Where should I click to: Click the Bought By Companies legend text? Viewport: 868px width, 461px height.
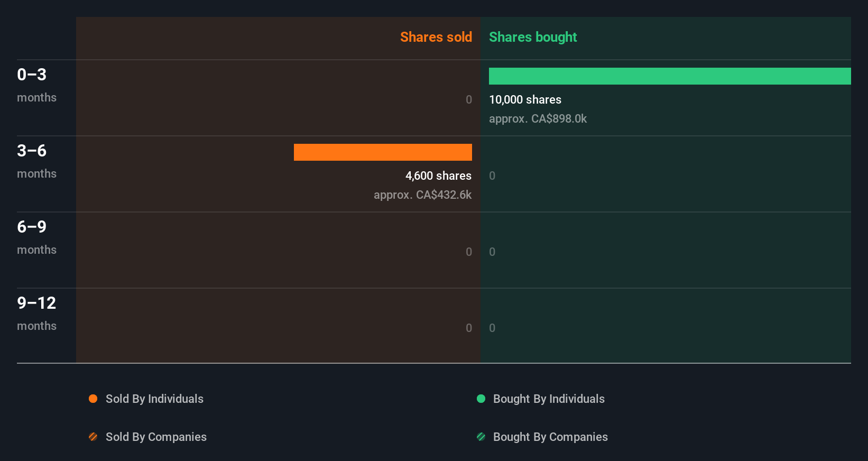(x=550, y=437)
